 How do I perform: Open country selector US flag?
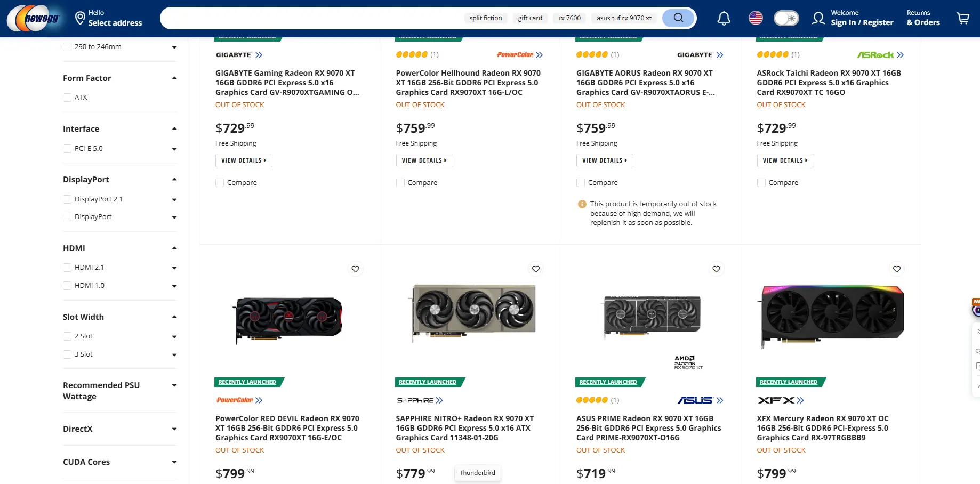tap(756, 18)
